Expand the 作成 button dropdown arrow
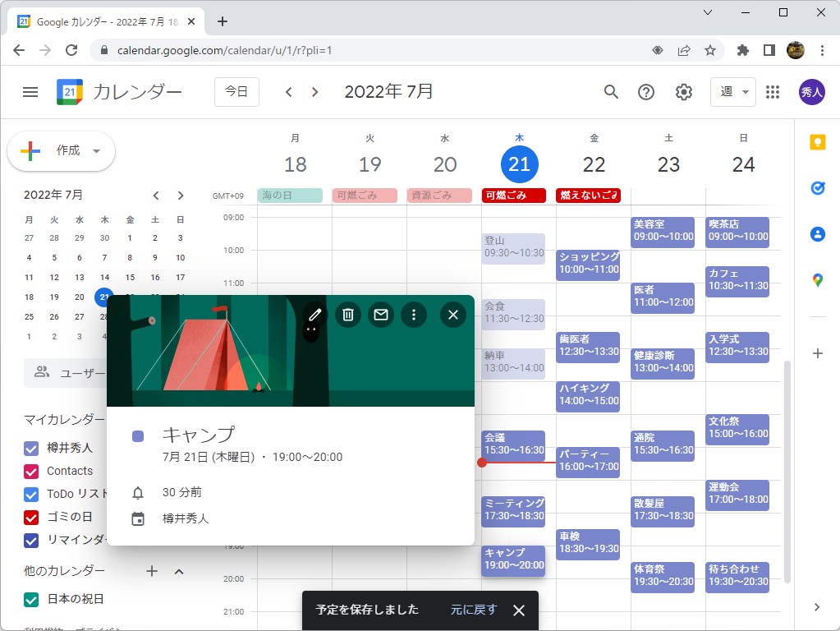 coord(96,151)
